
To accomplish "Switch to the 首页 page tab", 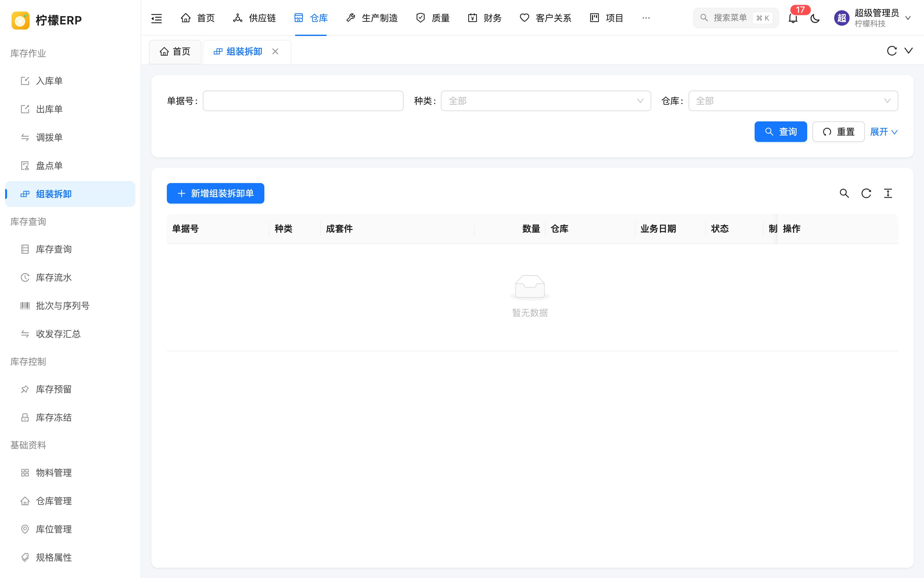I will pos(175,52).
